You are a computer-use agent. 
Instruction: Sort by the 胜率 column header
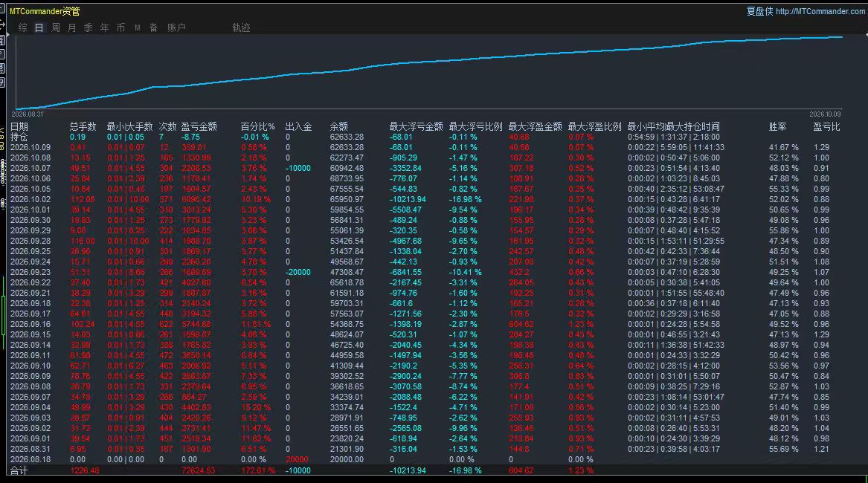[777, 126]
